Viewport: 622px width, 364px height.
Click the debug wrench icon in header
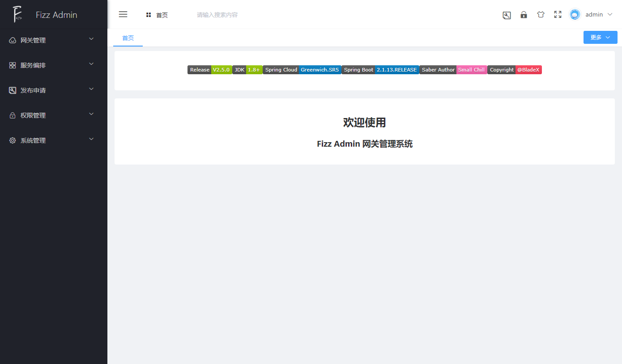point(507,15)
